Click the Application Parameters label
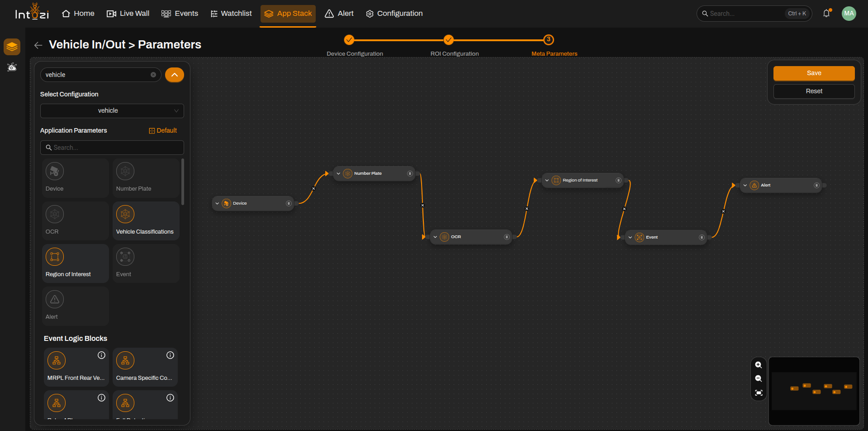This screenshot has width=868, height=431. 74,130
